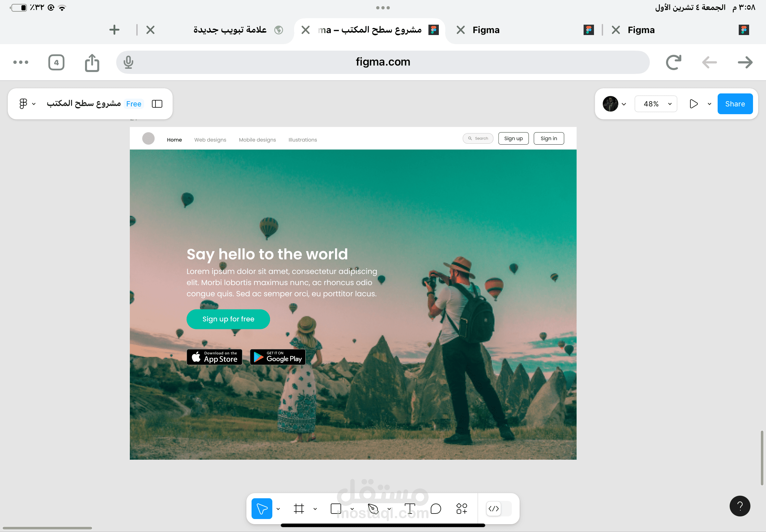Expand the chevron next to the Figma logo
The height and width of the screenshot is (532, 766).
34,104
